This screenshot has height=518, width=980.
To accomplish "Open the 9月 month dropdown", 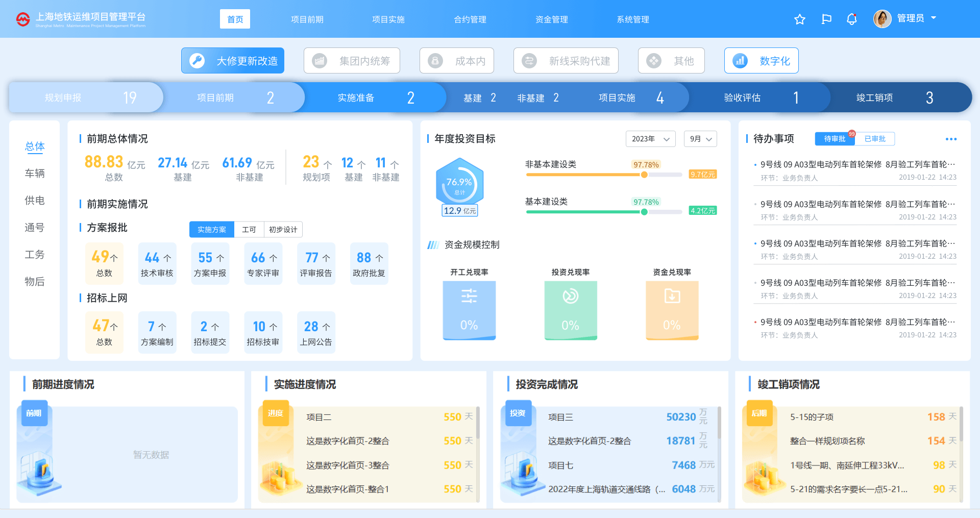I will (x=700, y=139).
